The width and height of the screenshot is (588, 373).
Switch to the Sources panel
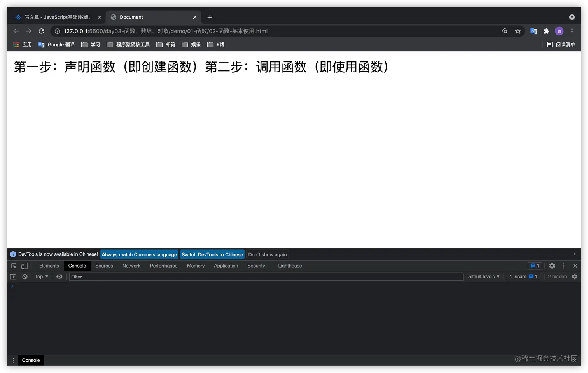click(x=104, y=266)
